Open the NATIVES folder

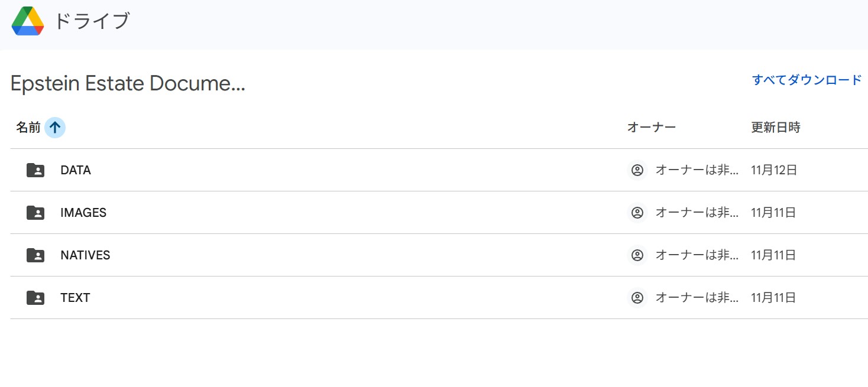[x=85, y=255]
